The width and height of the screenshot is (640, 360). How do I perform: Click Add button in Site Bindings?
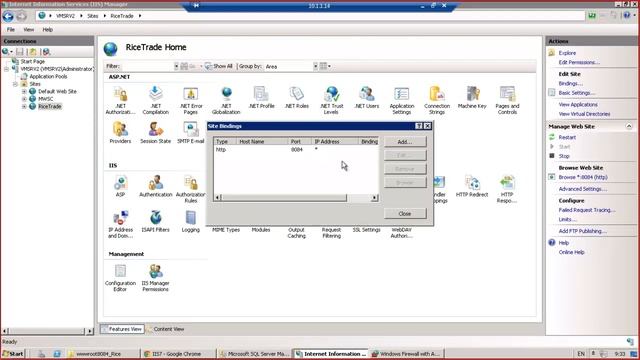[x=405, y=142]
